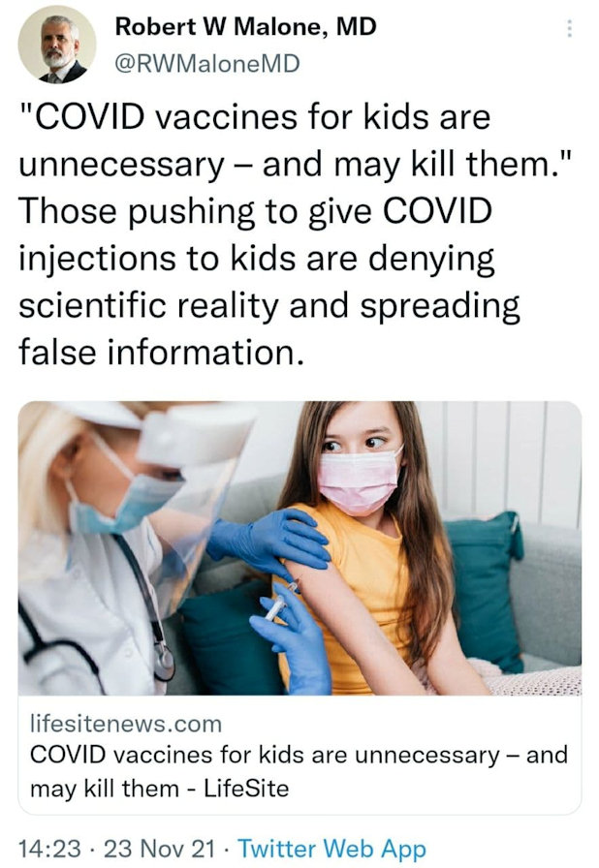Open the three-dot more options menu

[570, 29]
